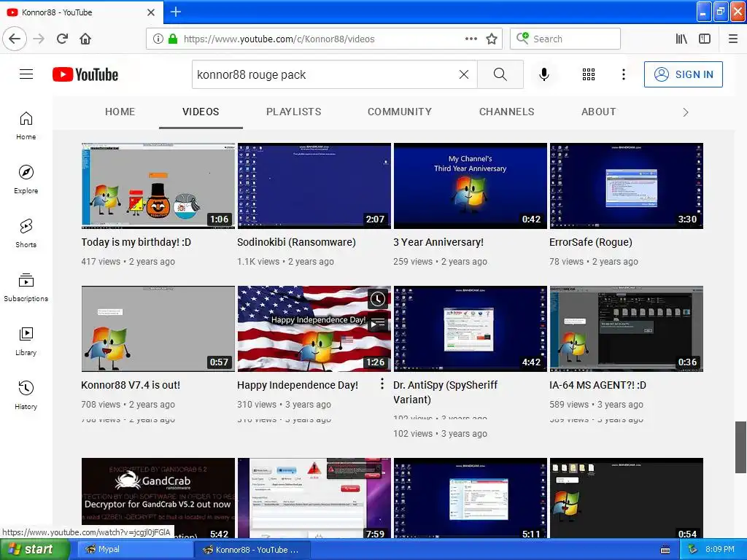Close the Konnor88 - YouTube tab
Viewport: 747px width, 560px height.
click(x=151, y=12)
